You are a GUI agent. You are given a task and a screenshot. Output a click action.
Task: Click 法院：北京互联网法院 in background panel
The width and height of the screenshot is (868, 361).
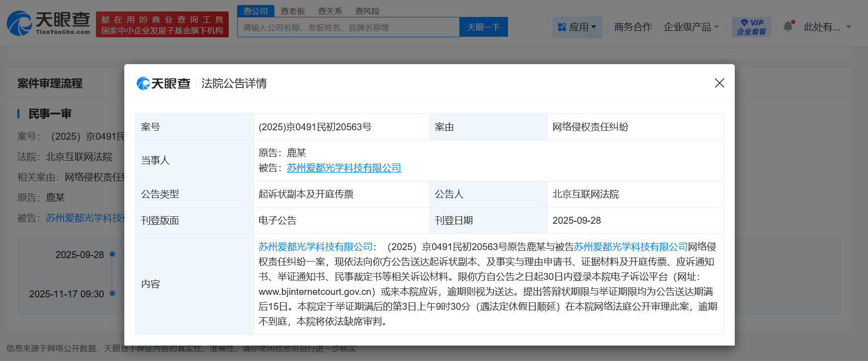(x=65, y=157)
